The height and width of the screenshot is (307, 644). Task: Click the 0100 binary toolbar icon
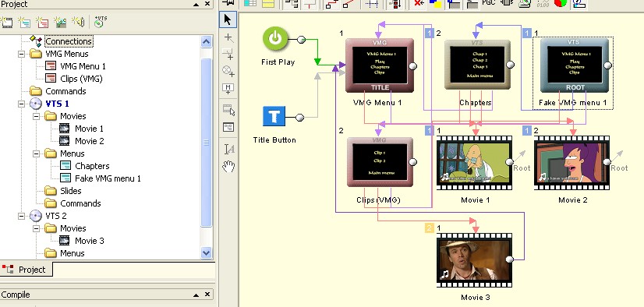pos(543,4)
